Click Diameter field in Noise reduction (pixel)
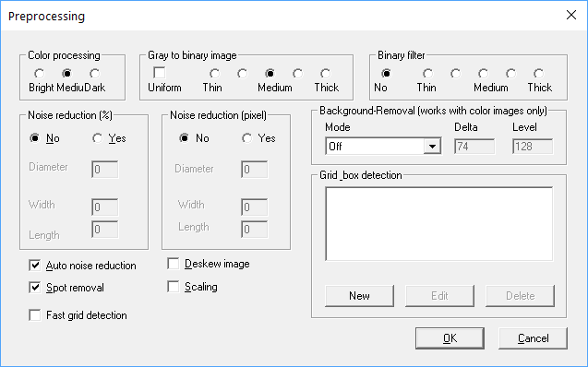 click(255, 170)
